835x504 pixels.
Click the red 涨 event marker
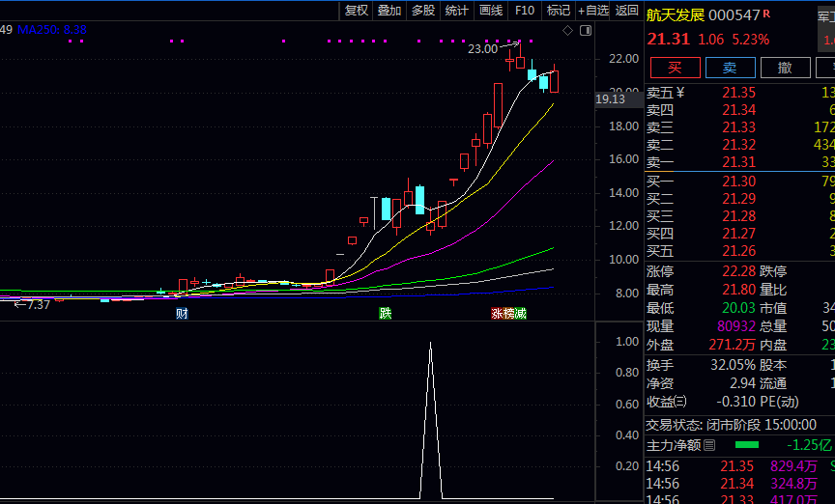(x=497, y=314)
